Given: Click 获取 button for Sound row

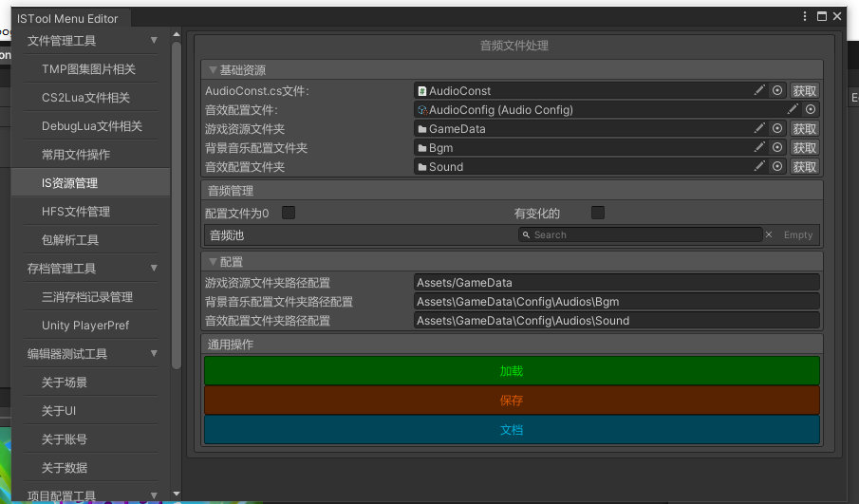Looking at the screenshot, I should pyautogui.click(x=804, y=166).
